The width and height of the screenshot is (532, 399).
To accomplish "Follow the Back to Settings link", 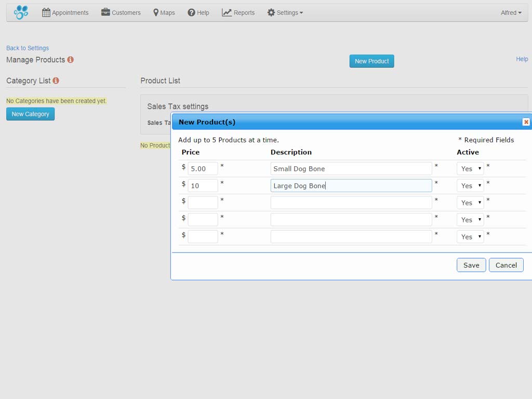I will pos(27,48).
